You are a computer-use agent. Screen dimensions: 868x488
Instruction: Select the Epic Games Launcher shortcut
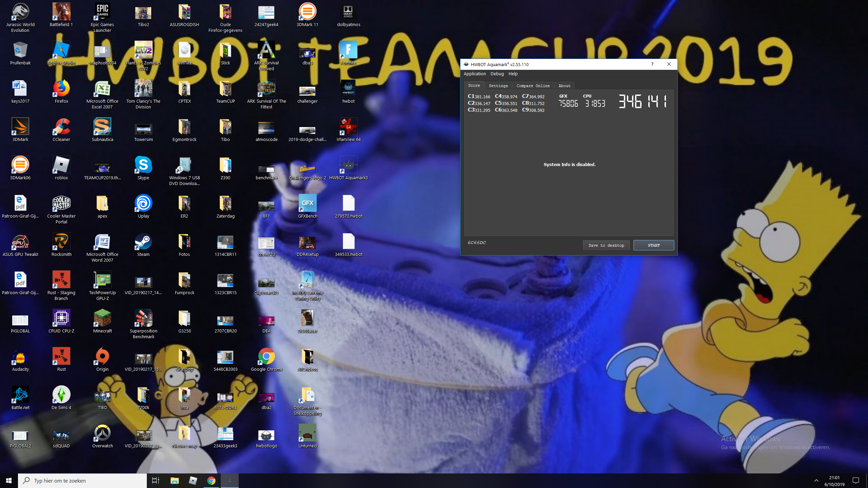102,18
